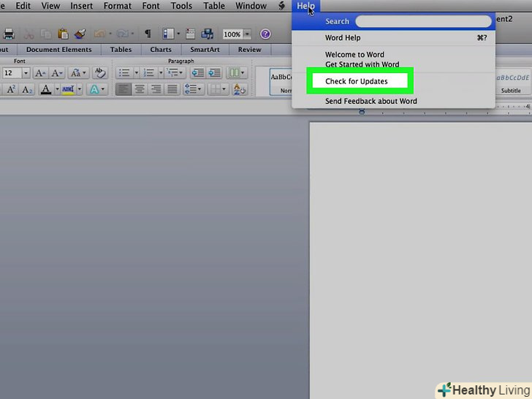Screen dimensions: 532x399
Task: Open the Multilevel List dropdown
Action: (175, 72)
